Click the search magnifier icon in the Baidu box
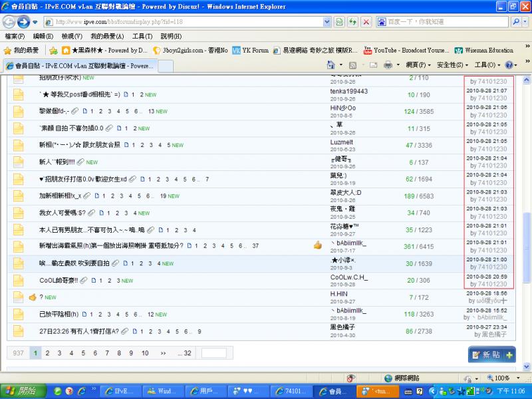The width and height of the screenshot is (532, 399). pos(516,22)
